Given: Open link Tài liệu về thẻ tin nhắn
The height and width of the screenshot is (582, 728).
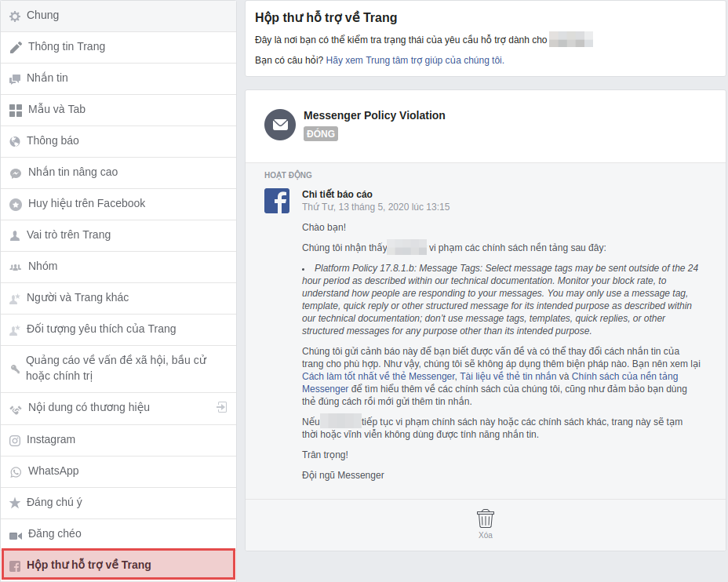Looking at the screenshot, I should pyautogui.click(x=508, y=376).
